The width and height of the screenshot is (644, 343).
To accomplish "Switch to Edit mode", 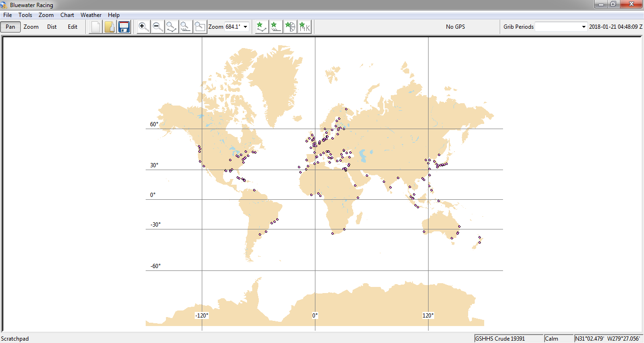I will tap(73, 27).
